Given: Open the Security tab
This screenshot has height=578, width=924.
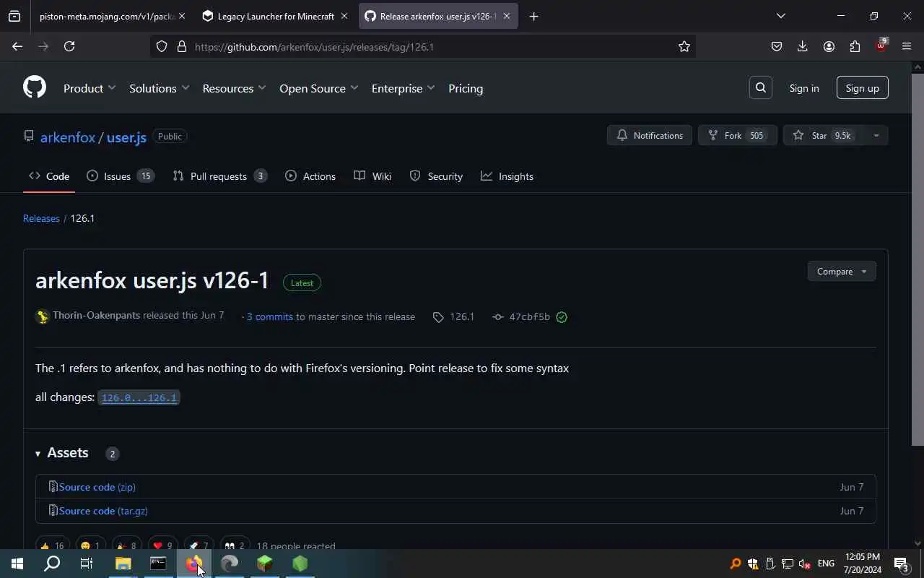Looking at the screenshot, I should (x=436, y=176).
